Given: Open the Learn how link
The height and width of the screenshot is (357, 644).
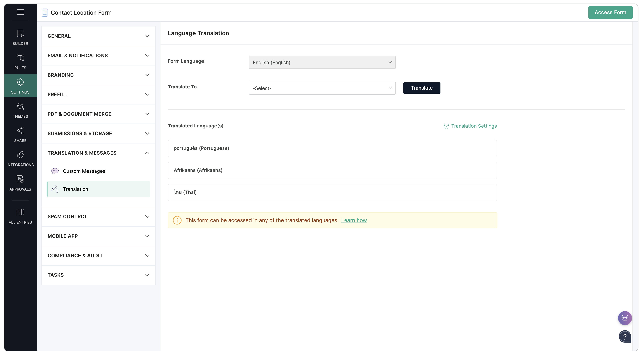Looking at the screenshot, I should tap(354, 220).
